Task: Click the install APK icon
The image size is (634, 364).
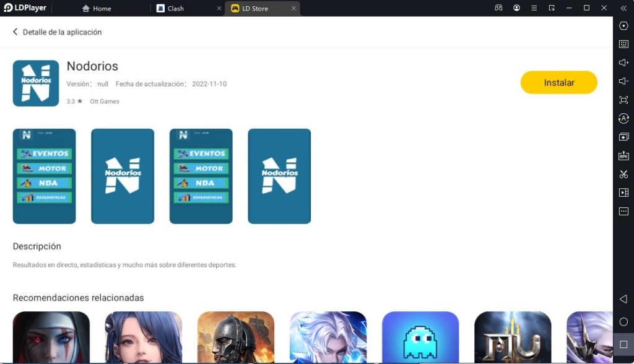Action: pos(623,155)
